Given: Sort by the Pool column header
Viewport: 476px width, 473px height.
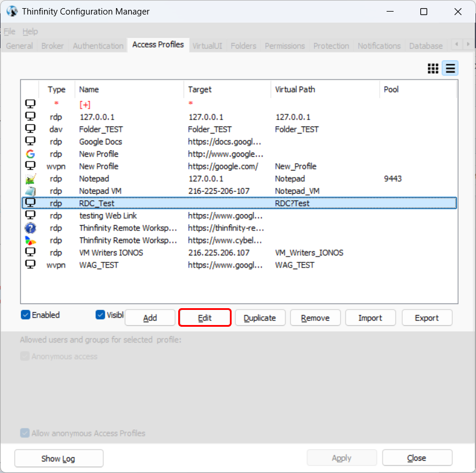Looking at the screenshot, I should 418,89.
